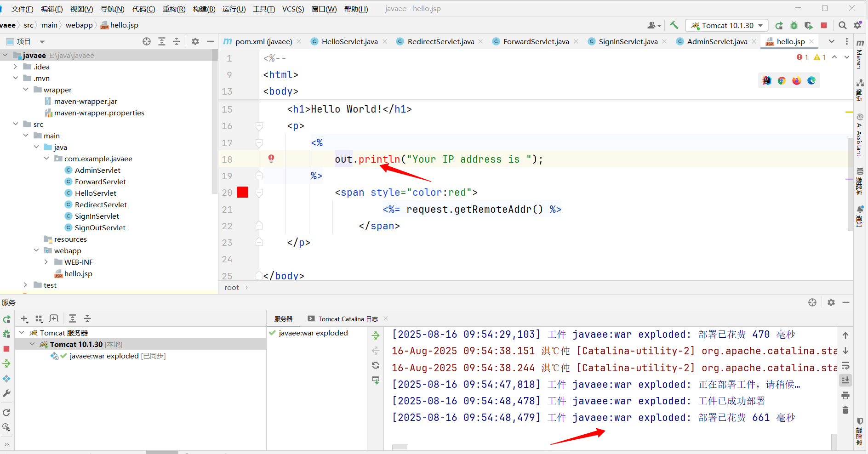Image resolution: width=868 pixels, height=454 pixels.
Task: Collapse the javaee project root
Action: (5, 55)
